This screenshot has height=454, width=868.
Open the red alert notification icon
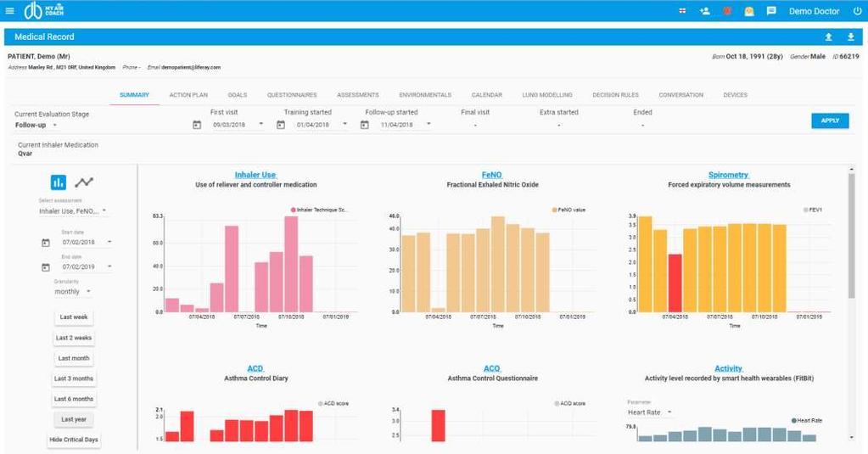tap(727, 10)
